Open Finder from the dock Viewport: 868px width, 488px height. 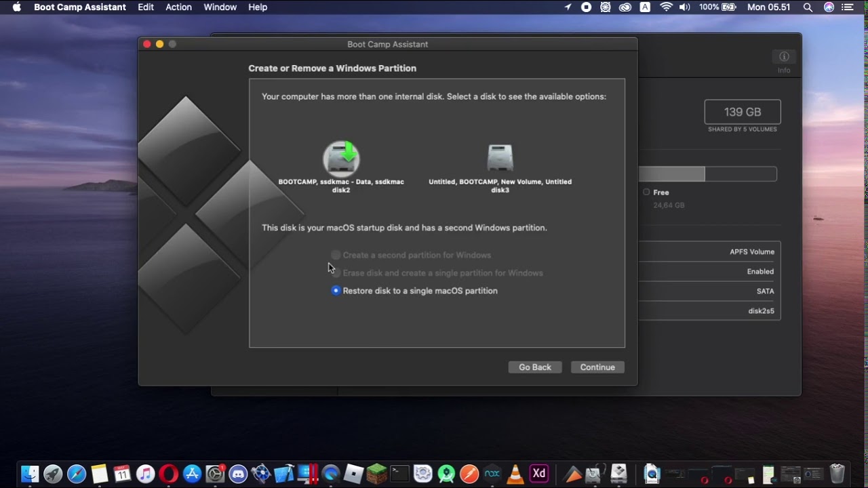click(30, 473)
